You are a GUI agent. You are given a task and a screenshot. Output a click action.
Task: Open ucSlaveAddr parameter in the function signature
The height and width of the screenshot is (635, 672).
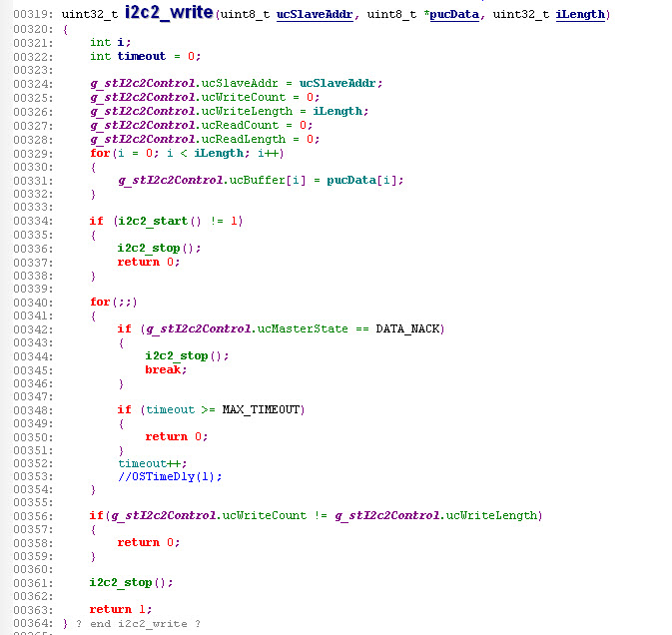click(x=317, y=15)
